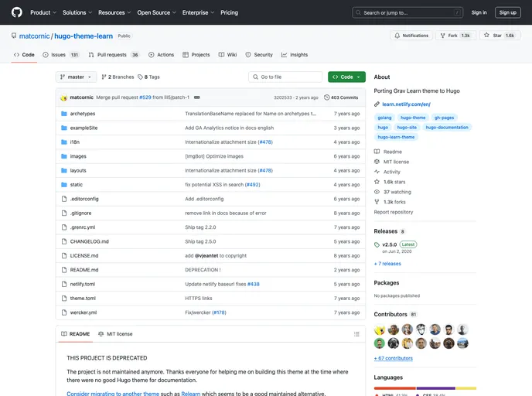The height and width of the screenshot is (396, 532).
Task: Open the master branch selector dropdown
Action: (76, 77)
